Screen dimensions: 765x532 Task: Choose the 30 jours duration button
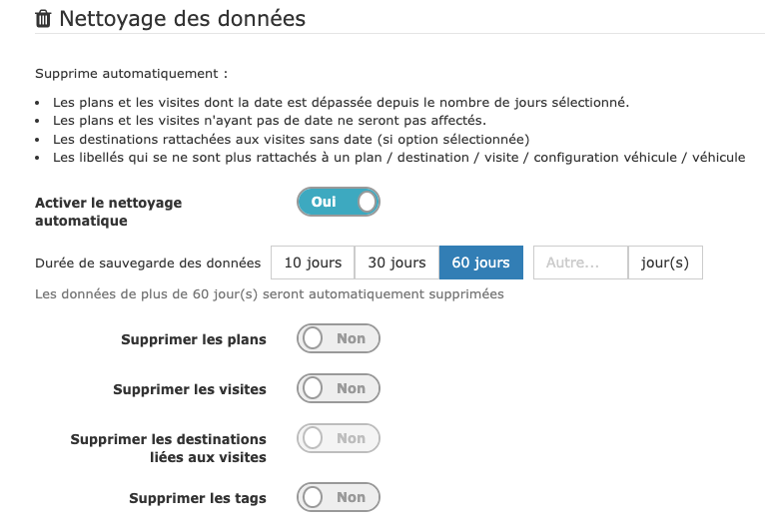(396, 263)
